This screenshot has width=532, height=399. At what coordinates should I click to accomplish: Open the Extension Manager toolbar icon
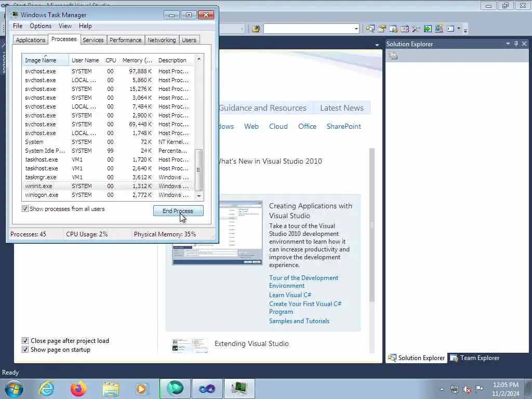[438, 29]
